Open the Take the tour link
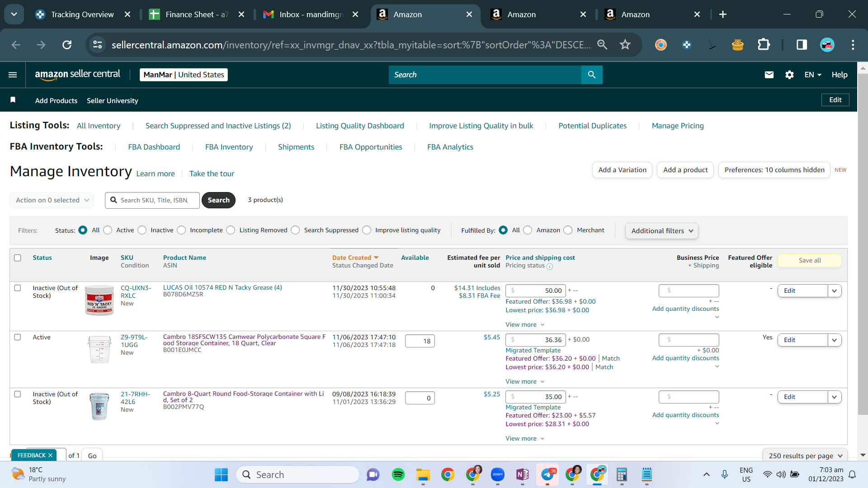The width and height of the screenshot is (868, 488). [212, 174]
